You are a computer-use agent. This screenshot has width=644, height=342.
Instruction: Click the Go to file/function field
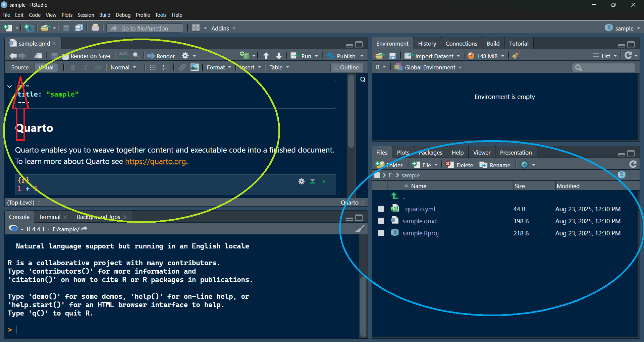click(x=145, y=28)
